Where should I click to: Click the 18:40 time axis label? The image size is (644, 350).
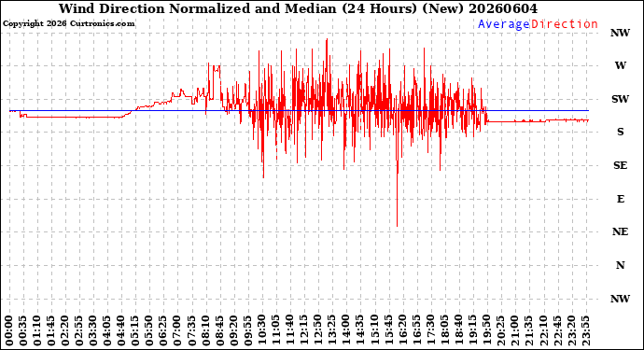coord(459,331)
